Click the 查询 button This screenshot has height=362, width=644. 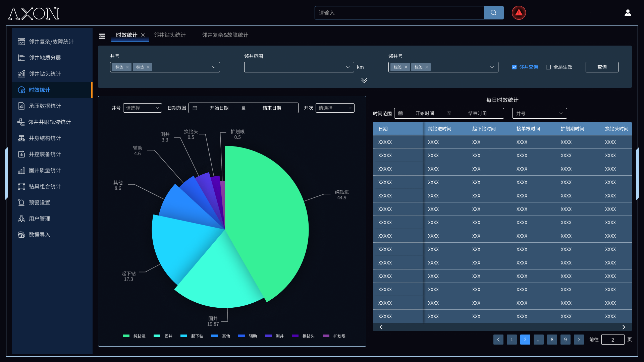[602, 67]
